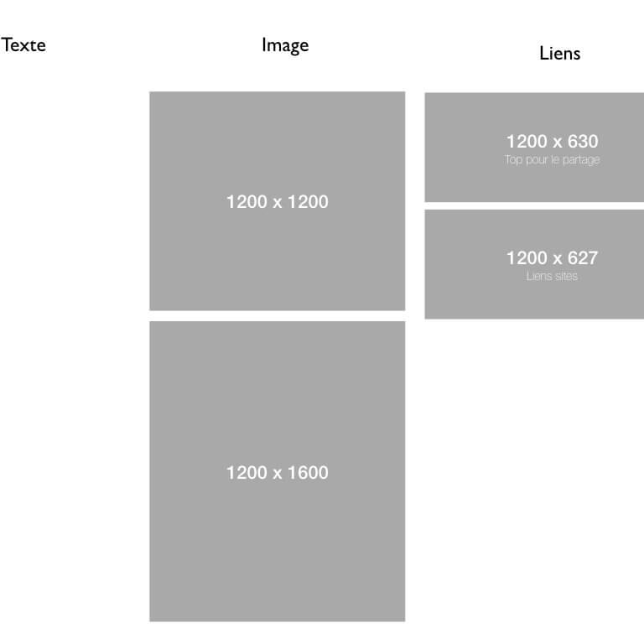Screen dimensions: 644x644
Task: Click the number 1600 in the tall box
Action: click(x=309, y=473)
